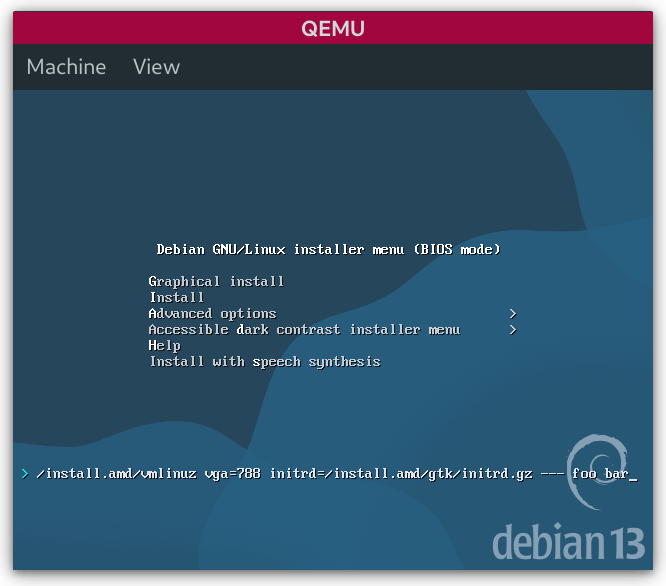Select the Graphical install entry
This screenshot has width=666, height=586.
pyautogui.click(x=216, y=282)
